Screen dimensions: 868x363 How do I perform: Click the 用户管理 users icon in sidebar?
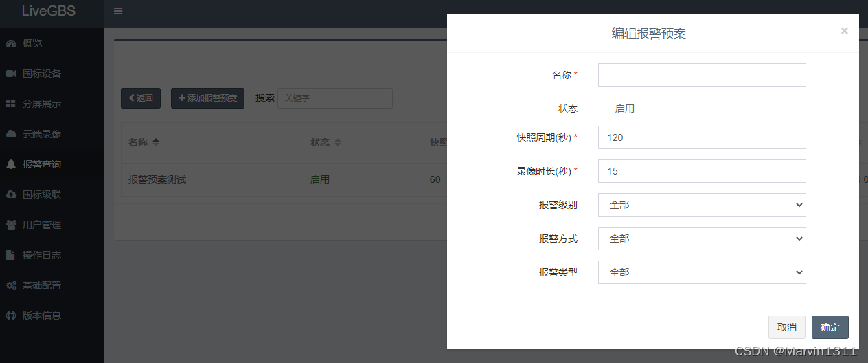point(11,225)
